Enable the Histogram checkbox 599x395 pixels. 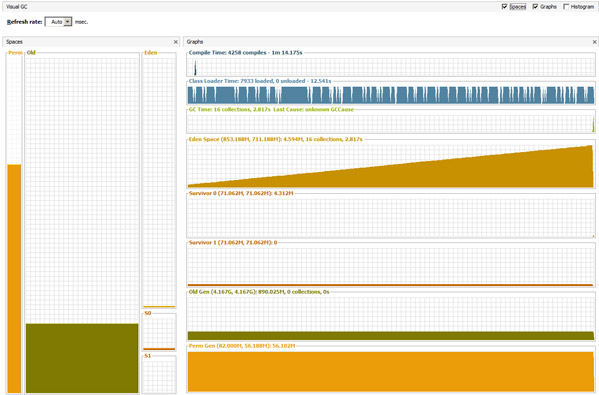point(566,6)
